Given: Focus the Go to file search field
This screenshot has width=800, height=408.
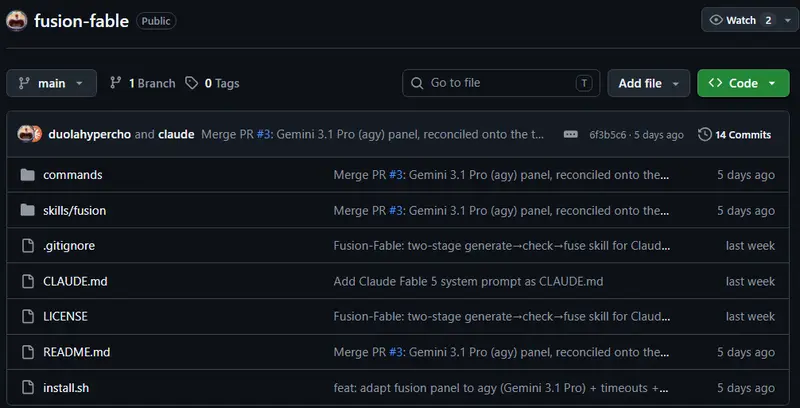Looking at the screenshot, I should pos(501,83).
